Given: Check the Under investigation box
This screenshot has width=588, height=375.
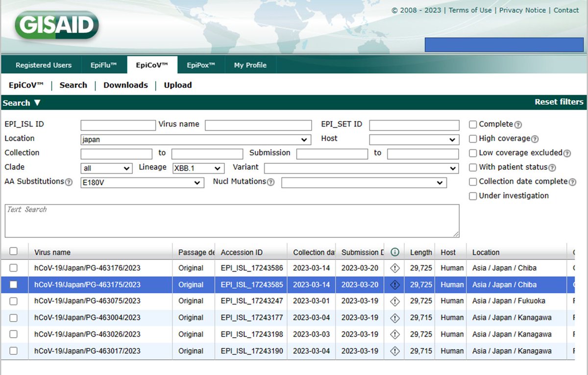Looking at the screenshot, I should pos(473,196).
